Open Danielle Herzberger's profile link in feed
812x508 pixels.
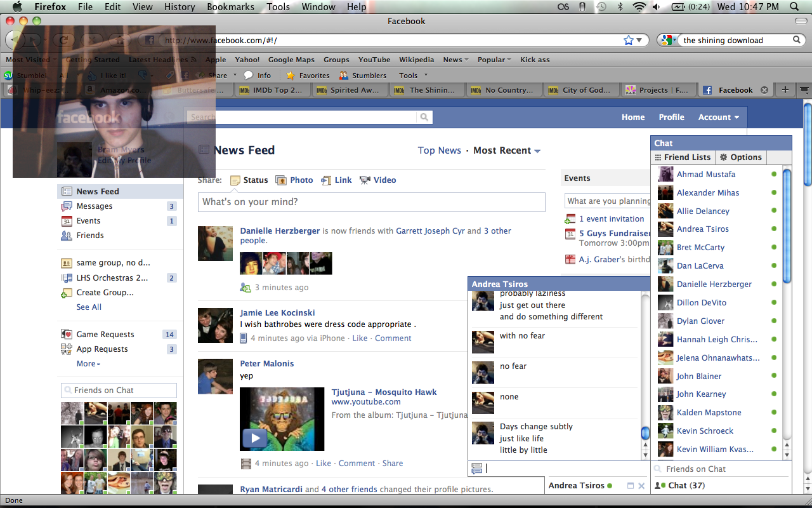coord(280,231)
